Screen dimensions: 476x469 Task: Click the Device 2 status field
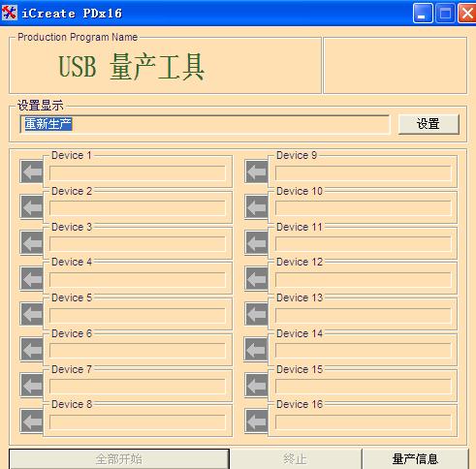pyautogui.click(x=138, y=208)
